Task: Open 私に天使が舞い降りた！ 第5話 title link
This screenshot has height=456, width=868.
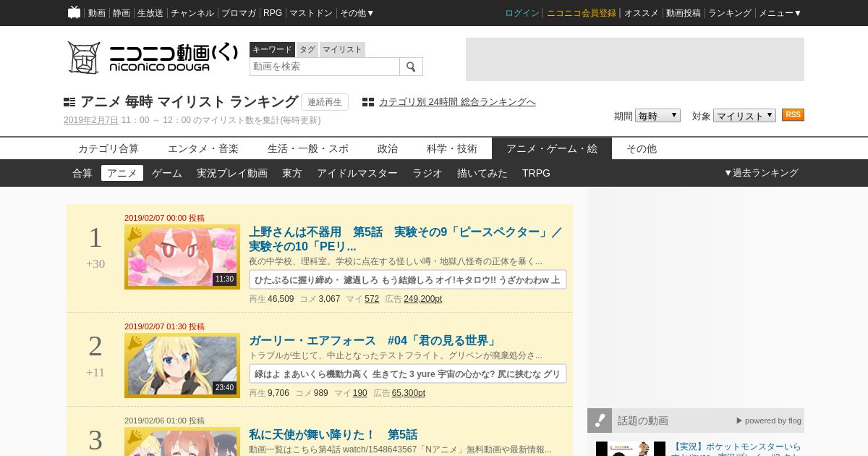Action: [x=333, y=434]
